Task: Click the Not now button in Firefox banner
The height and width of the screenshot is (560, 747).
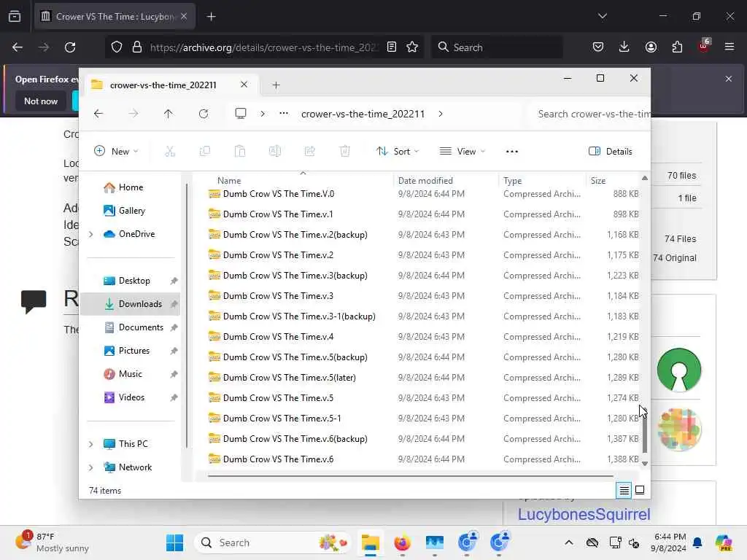Action: click(x=41, y=101)
